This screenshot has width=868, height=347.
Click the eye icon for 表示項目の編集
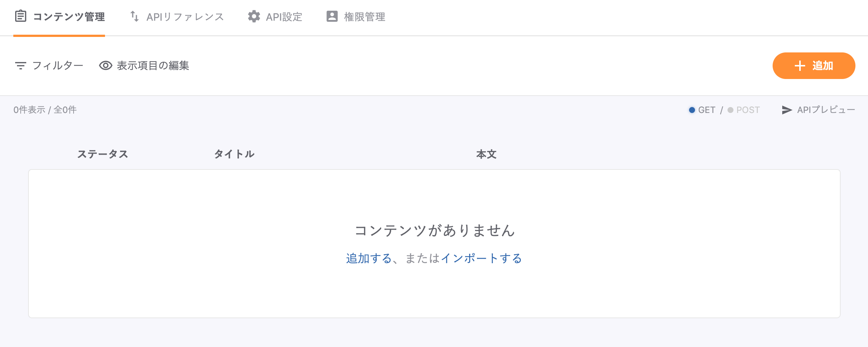pyautogui.click(x=106, y=66)
